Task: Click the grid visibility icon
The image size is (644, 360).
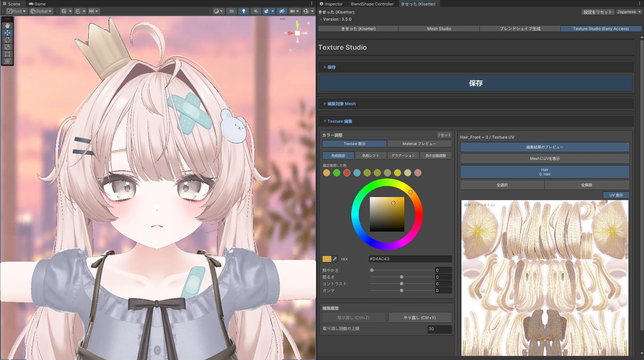Action: pyautogui.click(x=64, y=11)
